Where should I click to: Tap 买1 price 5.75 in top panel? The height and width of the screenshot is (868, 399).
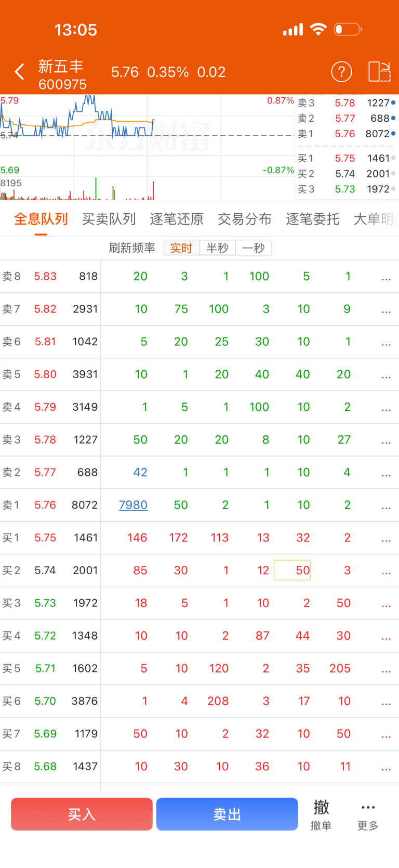click(x=345, y=158)
